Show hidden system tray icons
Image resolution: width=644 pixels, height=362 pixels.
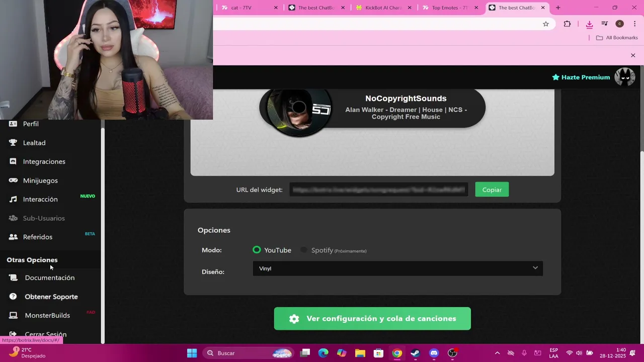(x=497, y=353)
